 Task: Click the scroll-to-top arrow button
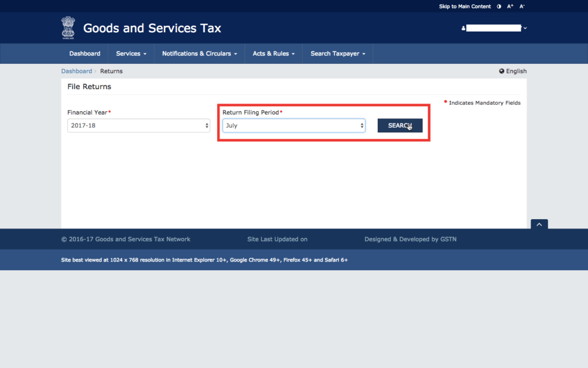(539, 225)
